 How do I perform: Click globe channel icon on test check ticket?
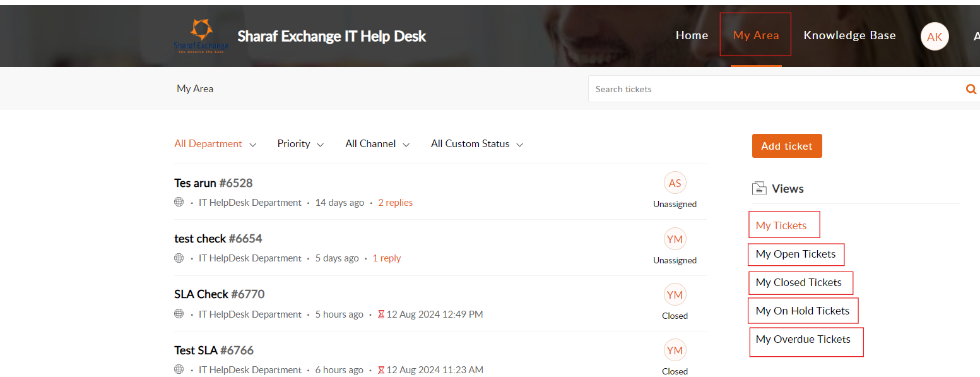pyautogui.click(x=179, y=258)
